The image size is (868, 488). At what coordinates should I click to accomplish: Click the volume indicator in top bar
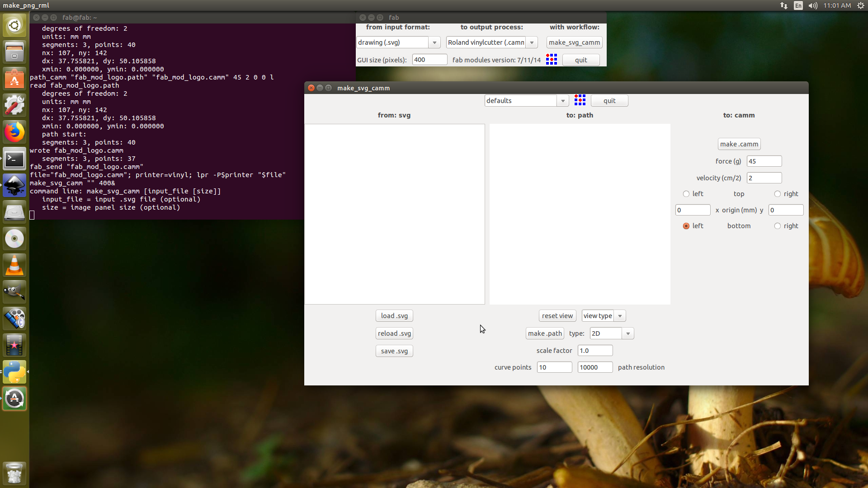813,5
